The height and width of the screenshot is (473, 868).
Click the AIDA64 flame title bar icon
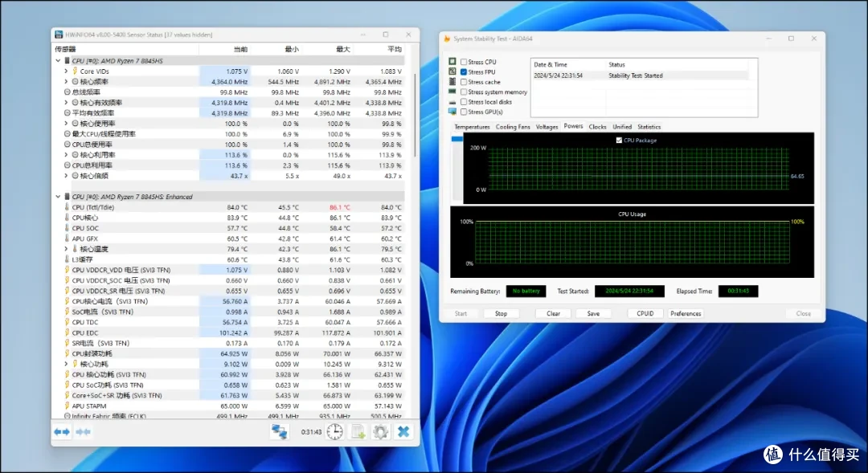coord(447,39)
